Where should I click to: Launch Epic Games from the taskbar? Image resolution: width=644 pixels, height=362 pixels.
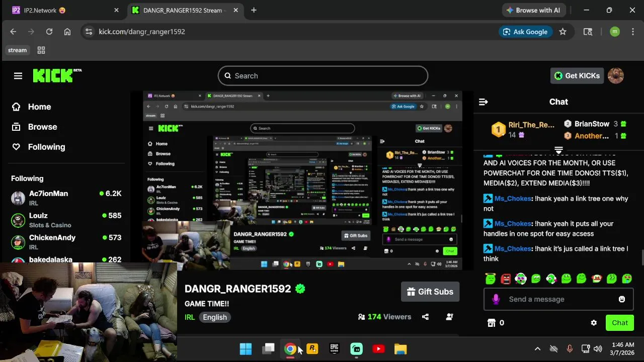click(335, 349)
